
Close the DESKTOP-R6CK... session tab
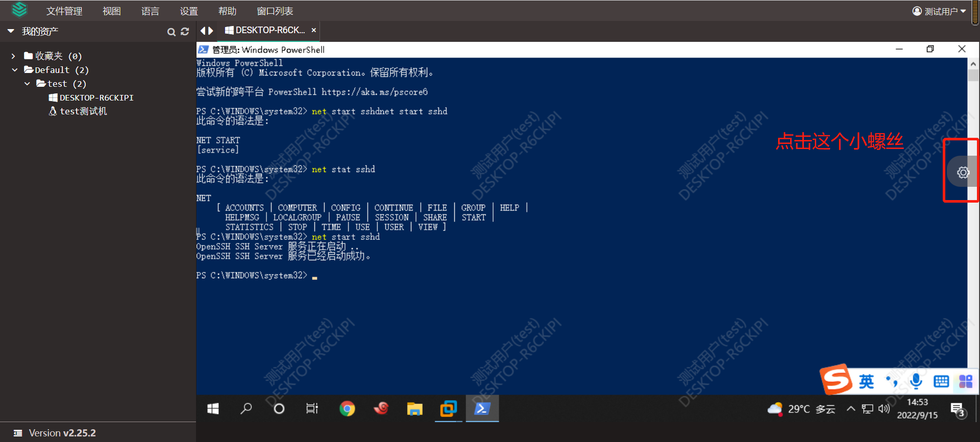point(314,30)
